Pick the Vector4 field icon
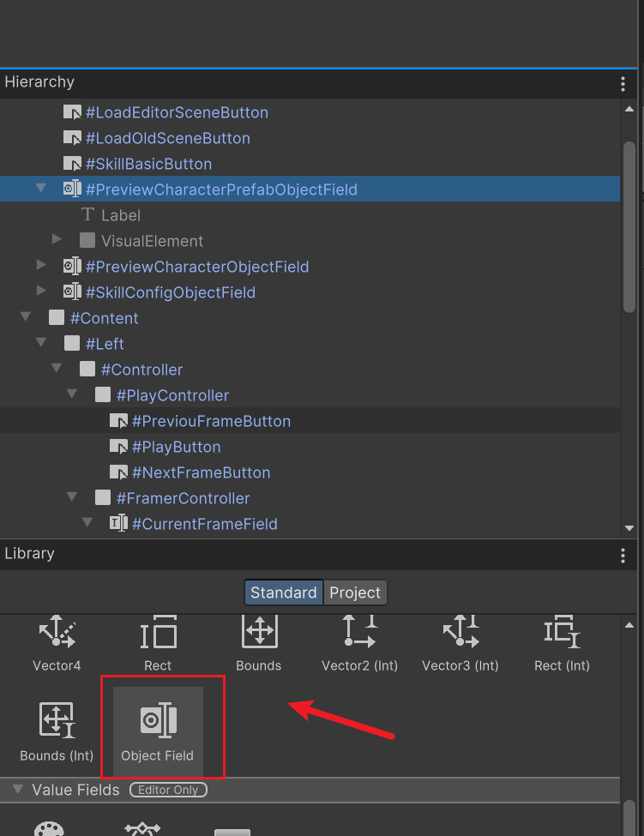This screenshot has height=836, width=644. 57,632
